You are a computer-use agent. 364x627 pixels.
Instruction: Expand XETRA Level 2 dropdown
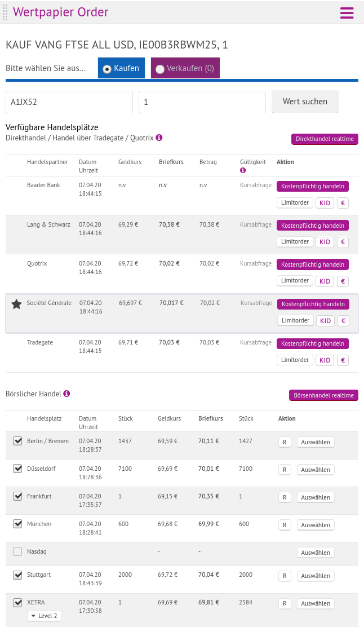click(x=45, y=616)
